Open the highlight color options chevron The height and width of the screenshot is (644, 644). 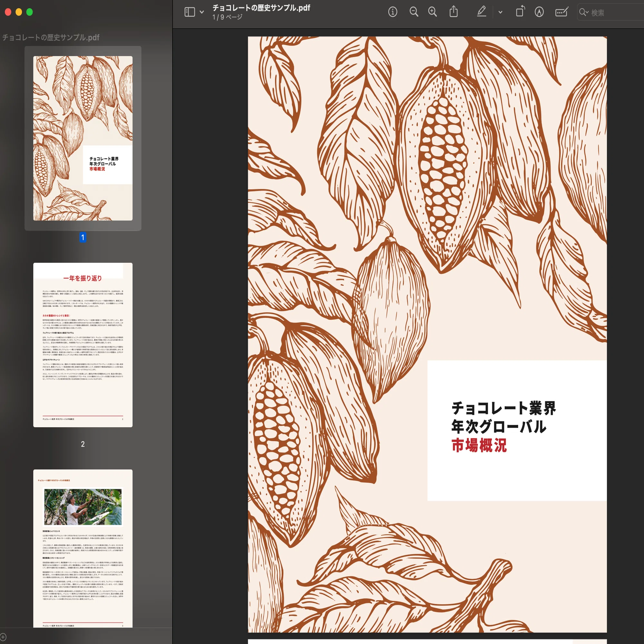coord(500,12)
